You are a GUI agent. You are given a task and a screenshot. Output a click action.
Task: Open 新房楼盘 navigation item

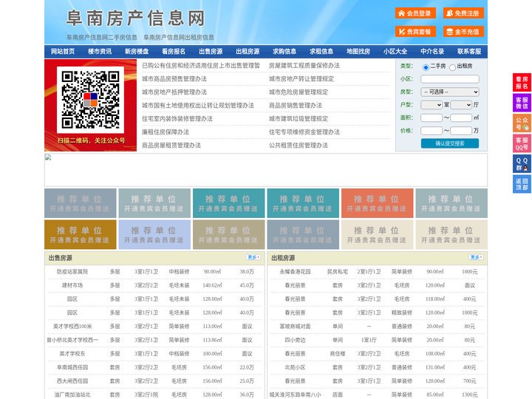click(x=137, y=52)
